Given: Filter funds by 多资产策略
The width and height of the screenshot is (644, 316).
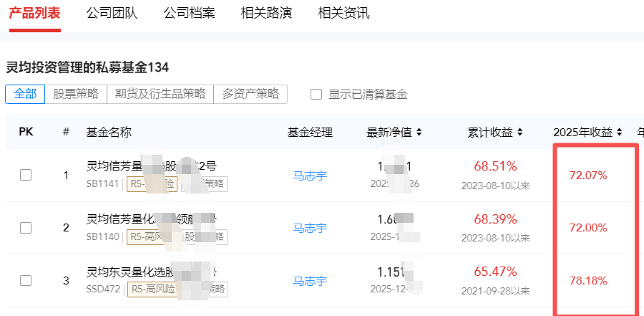Looking at the screenshot, I should pyautogui.click(x=250, y=94).
